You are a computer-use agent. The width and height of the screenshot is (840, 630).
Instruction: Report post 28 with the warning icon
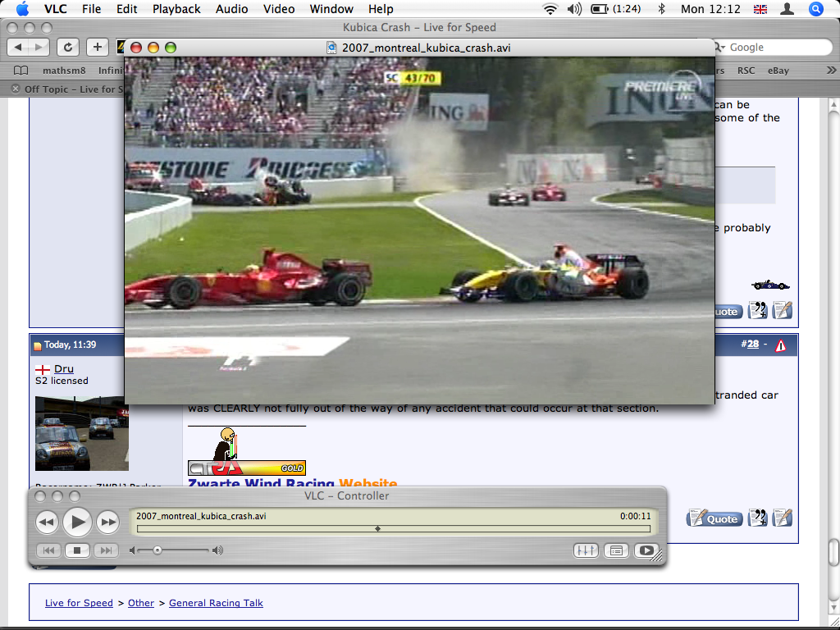click(781, 345)
